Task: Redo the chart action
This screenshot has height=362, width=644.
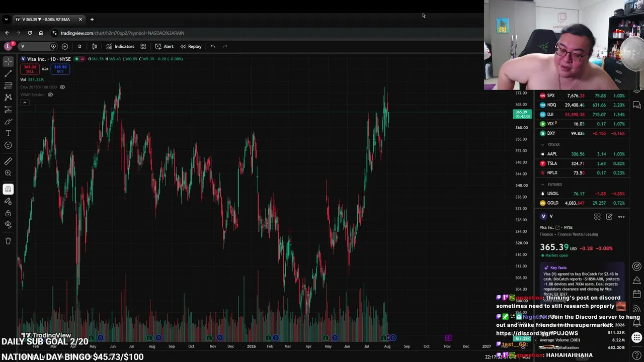Action: (x=225, y=46)
